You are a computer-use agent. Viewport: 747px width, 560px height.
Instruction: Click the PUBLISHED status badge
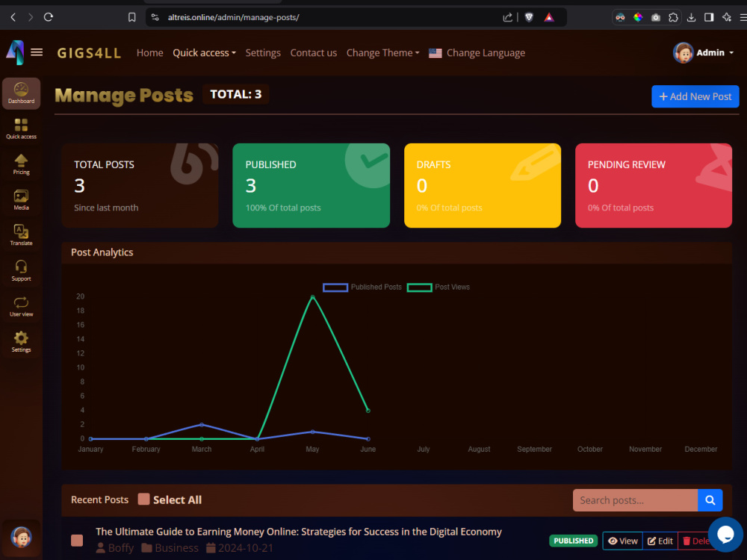[574, 541]
